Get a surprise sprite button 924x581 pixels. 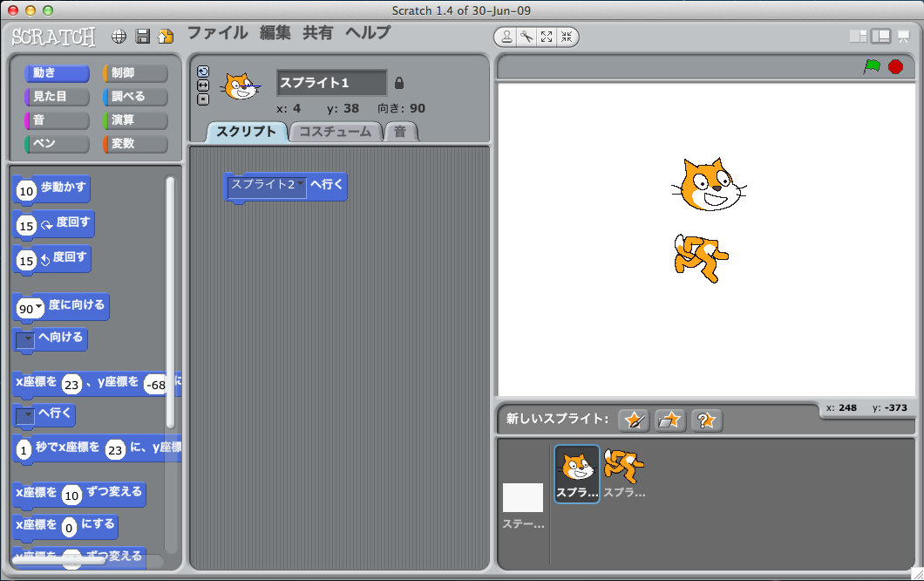click(707, 420)
